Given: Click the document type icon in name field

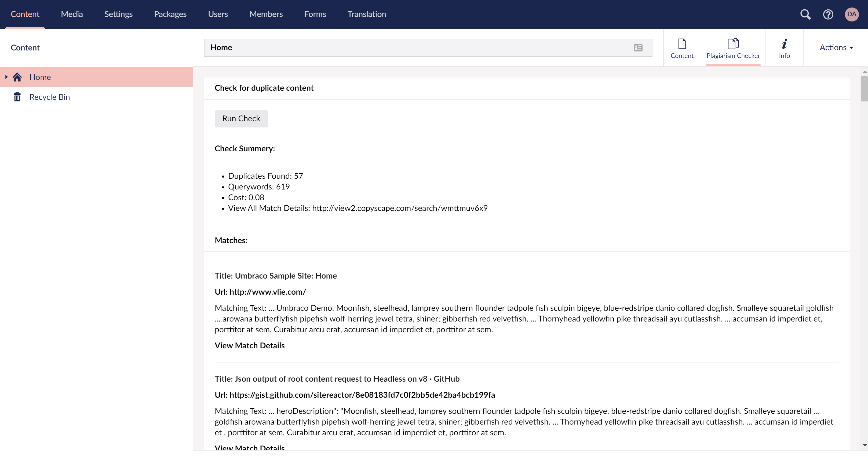Looking at the screenshot, I should point(638,48).
